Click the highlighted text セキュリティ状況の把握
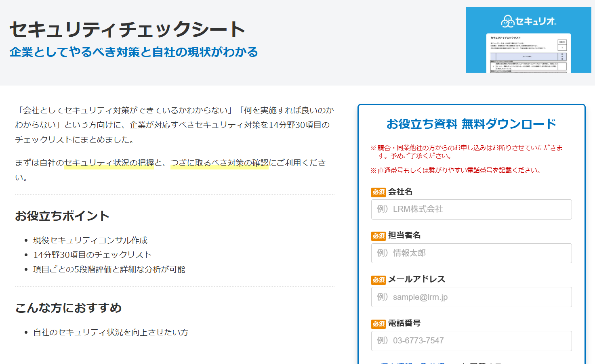Viewport: 595px width, 364px height. [108, 163]
